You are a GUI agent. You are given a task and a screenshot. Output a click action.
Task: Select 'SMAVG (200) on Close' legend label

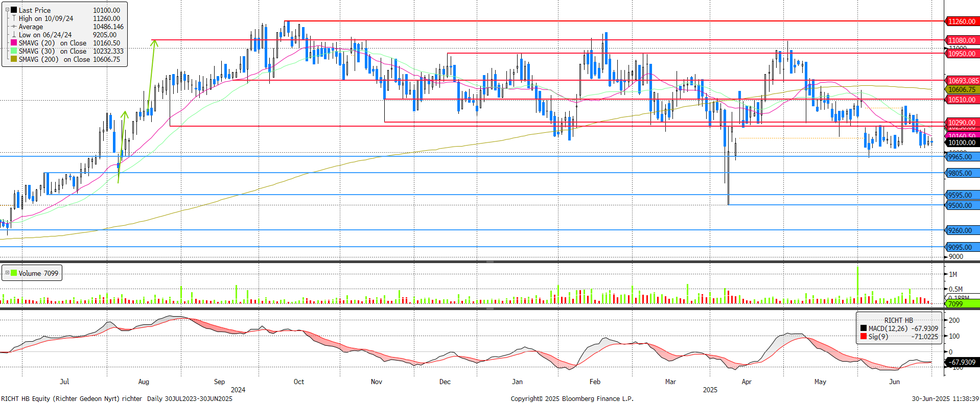click(x=54, y=59)
